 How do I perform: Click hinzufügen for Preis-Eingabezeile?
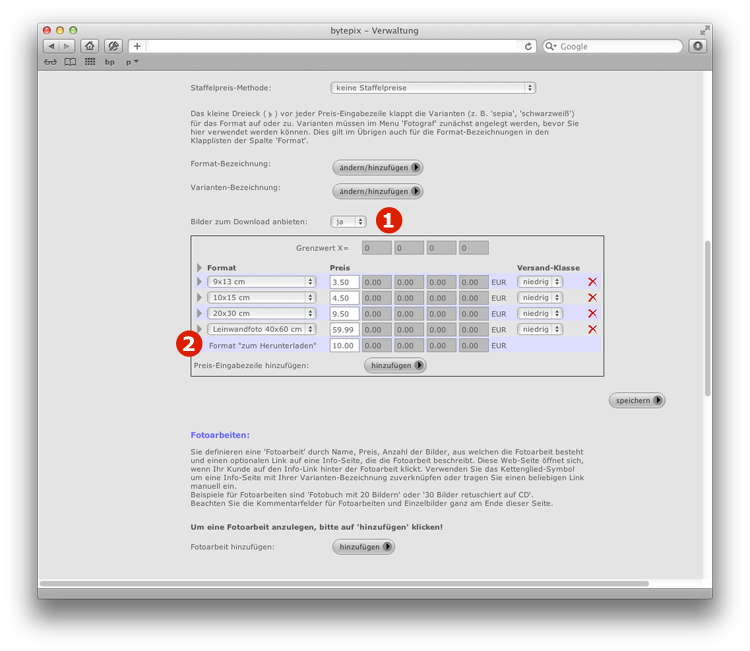(395, 365)
